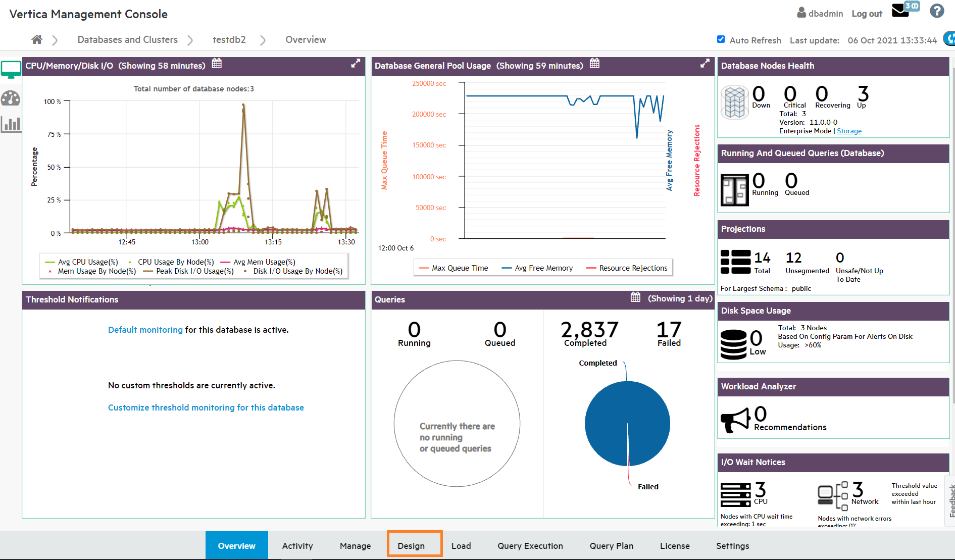Switch to the Design tab
Screen dimensions: 955x560
tap(411, 546)
